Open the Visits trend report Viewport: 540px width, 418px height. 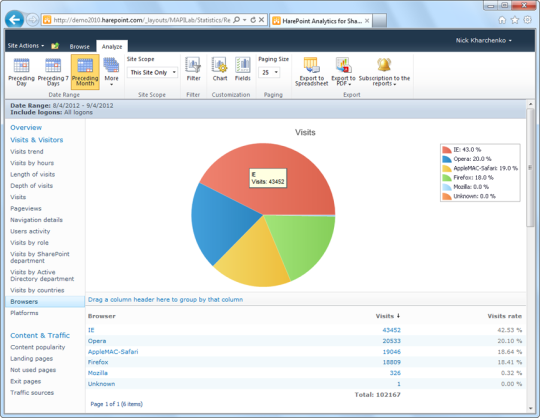point(27,151)
